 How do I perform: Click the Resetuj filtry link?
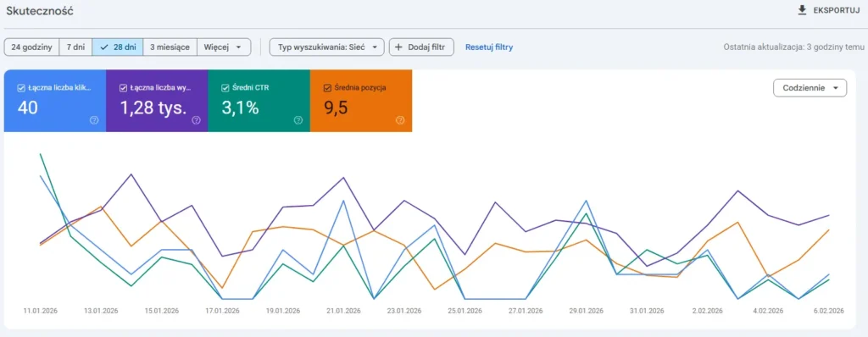point(489,47)
